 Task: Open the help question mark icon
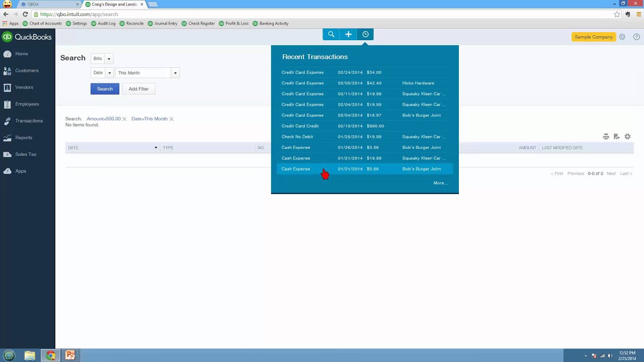click(636, 37)
